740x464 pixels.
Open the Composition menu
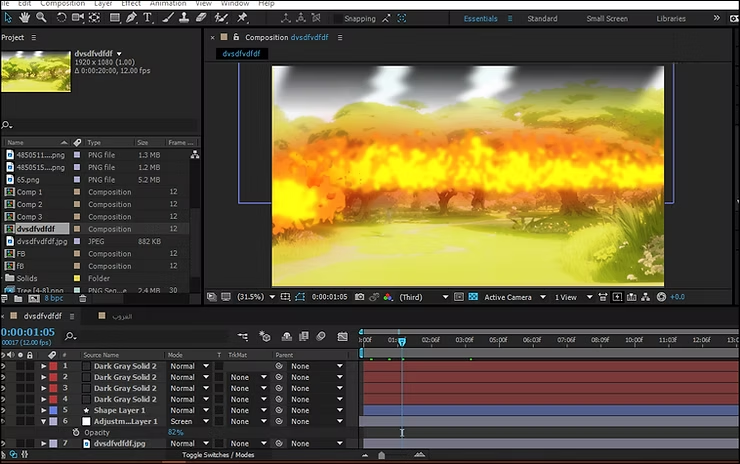(62, 3)
